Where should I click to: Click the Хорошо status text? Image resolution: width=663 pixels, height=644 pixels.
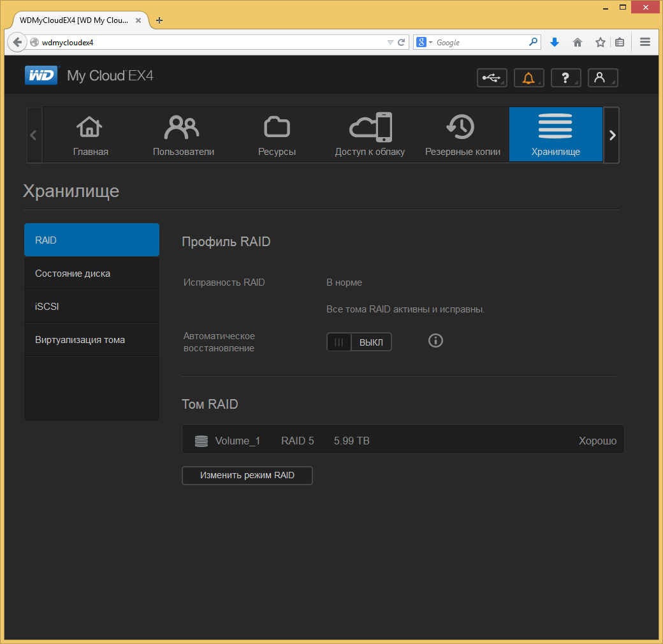(x=597, y=441)
